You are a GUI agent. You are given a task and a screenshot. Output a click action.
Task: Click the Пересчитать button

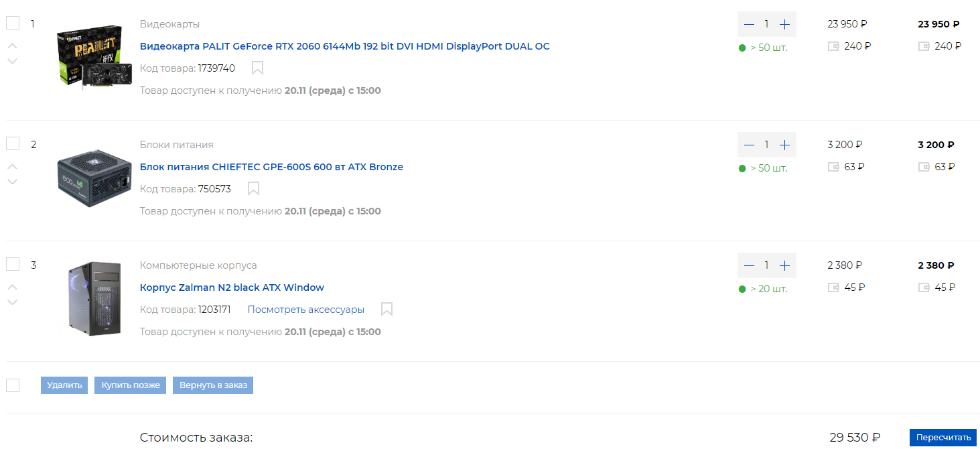tap(942, 438)
